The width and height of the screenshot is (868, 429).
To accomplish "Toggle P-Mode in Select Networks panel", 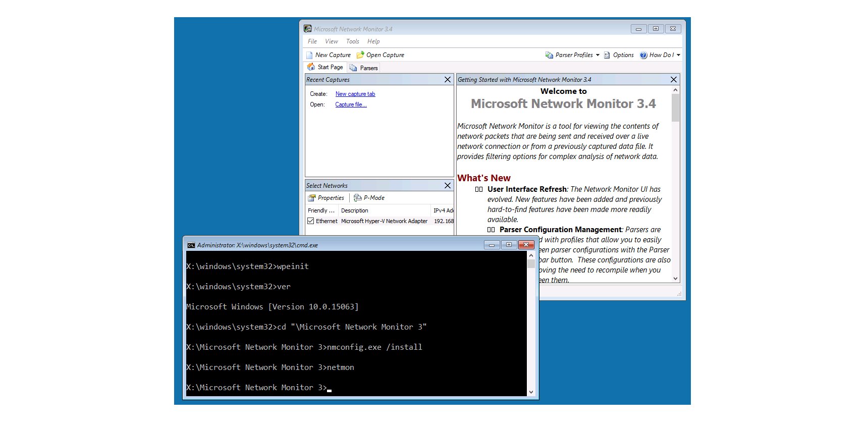I will point(369,198).
